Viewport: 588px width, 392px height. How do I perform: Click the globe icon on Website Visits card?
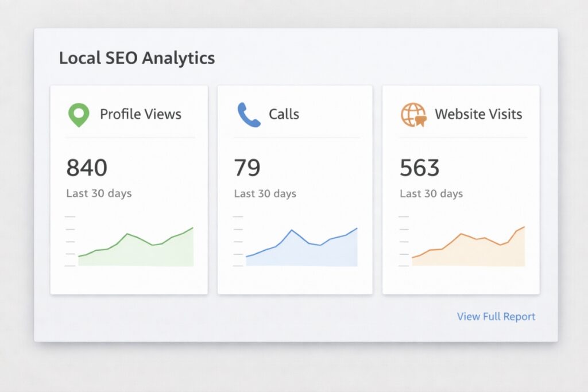click(413, 114)
